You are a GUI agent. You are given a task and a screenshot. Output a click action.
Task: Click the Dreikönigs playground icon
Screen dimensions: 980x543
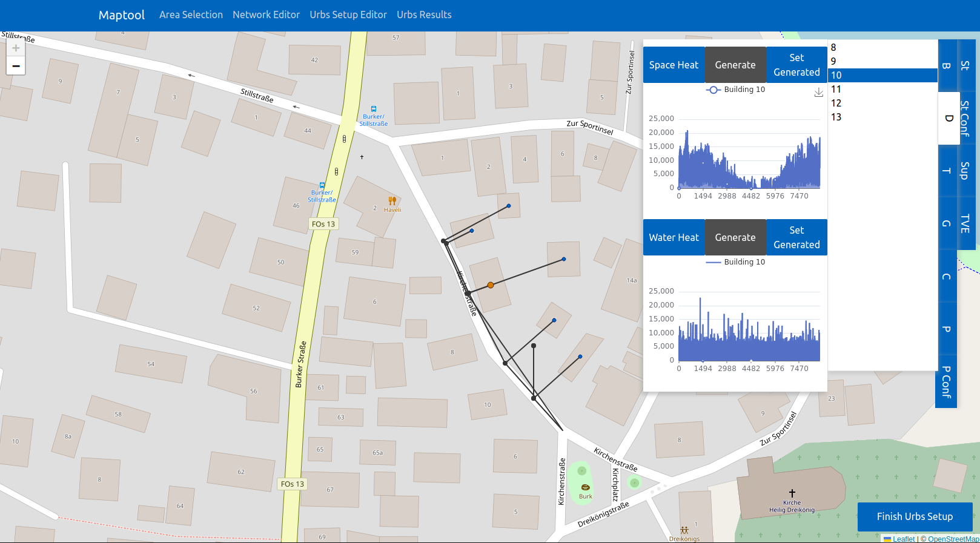[684, 530]
